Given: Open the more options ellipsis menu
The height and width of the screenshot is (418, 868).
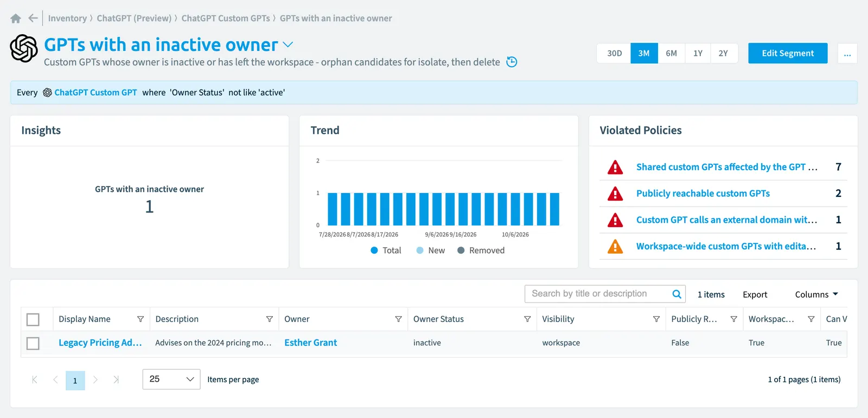Looking at the screenshot, I should click(x=847, y=53).
